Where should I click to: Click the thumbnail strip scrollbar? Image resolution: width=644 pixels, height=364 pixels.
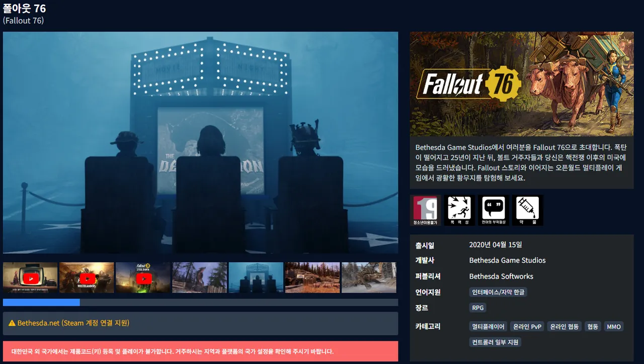point(200,302)
